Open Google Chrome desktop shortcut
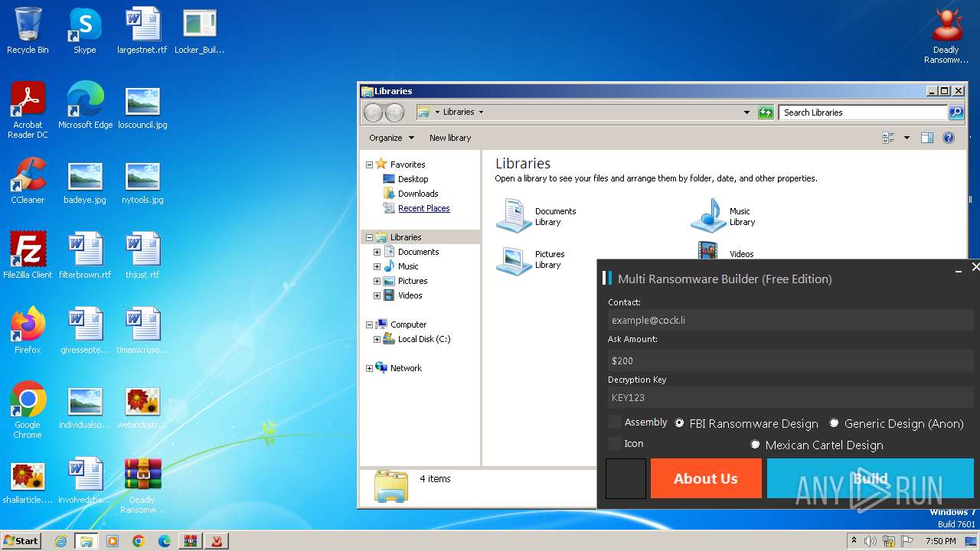The width and height of the screenshot is (980, 551). [28, 410]
